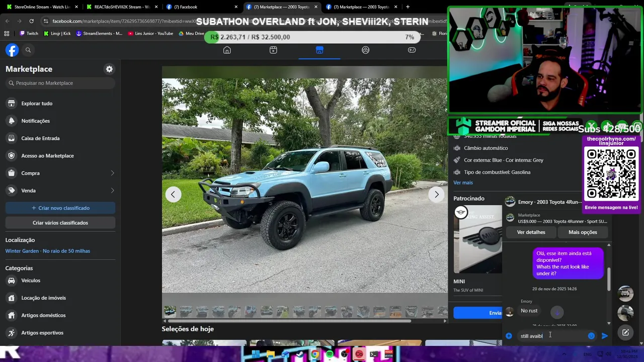
Task: Open Locação de imóveis category
Action: point(60,298)
